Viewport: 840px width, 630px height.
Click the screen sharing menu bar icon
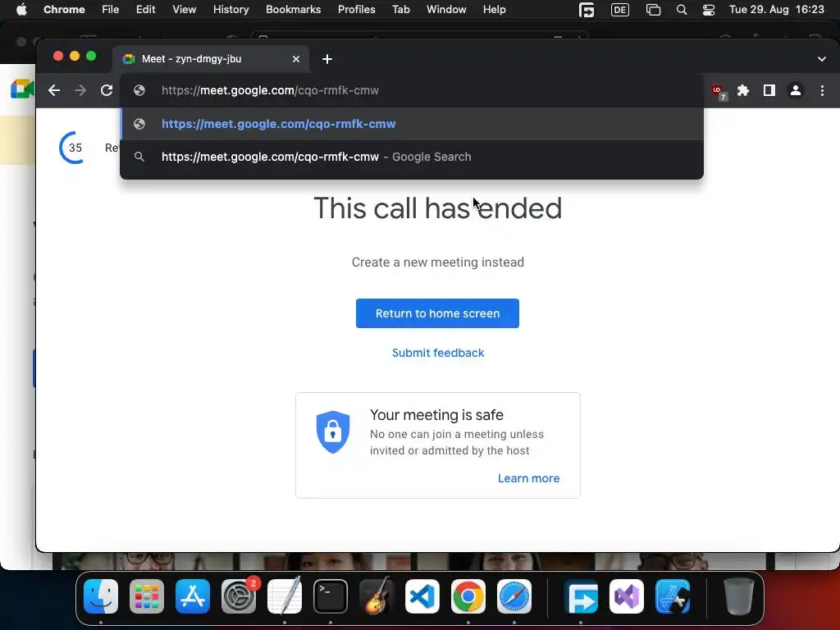tap(587, 10)
